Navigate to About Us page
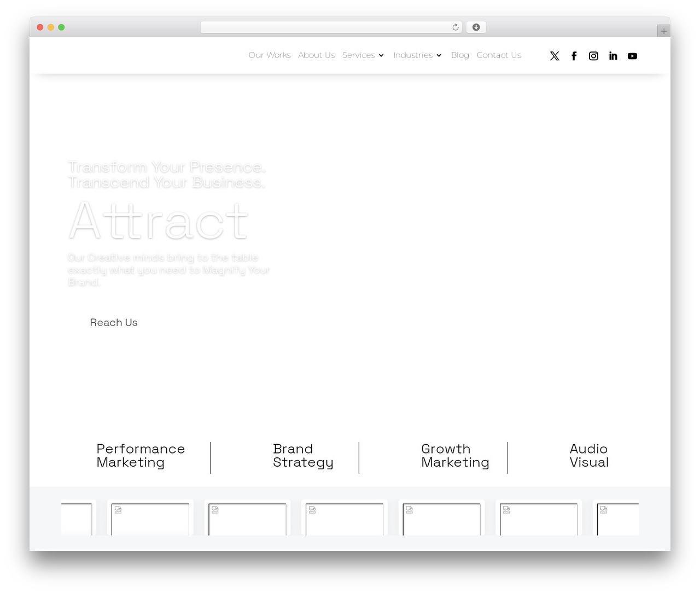The image size is (700, 593). (x=317, y=55)
